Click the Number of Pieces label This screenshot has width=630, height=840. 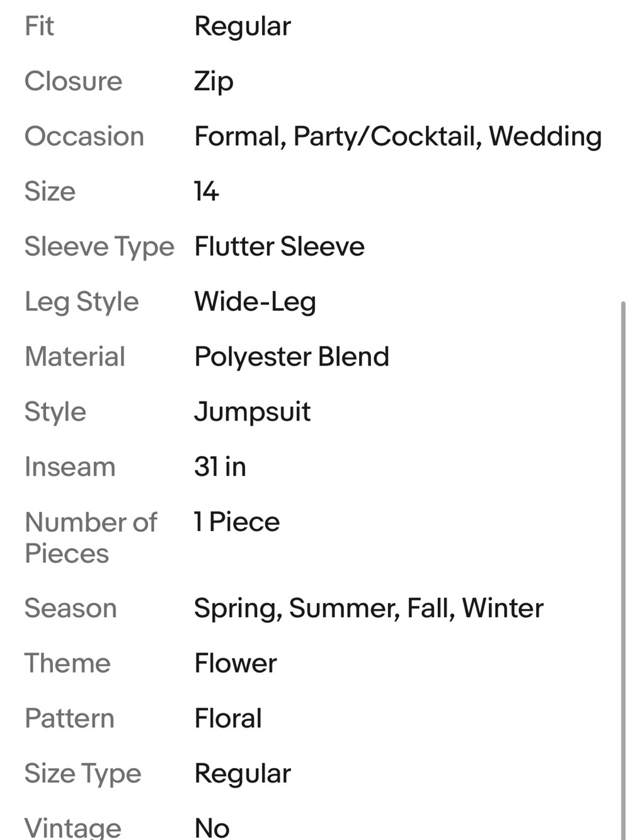pos(91,538)
